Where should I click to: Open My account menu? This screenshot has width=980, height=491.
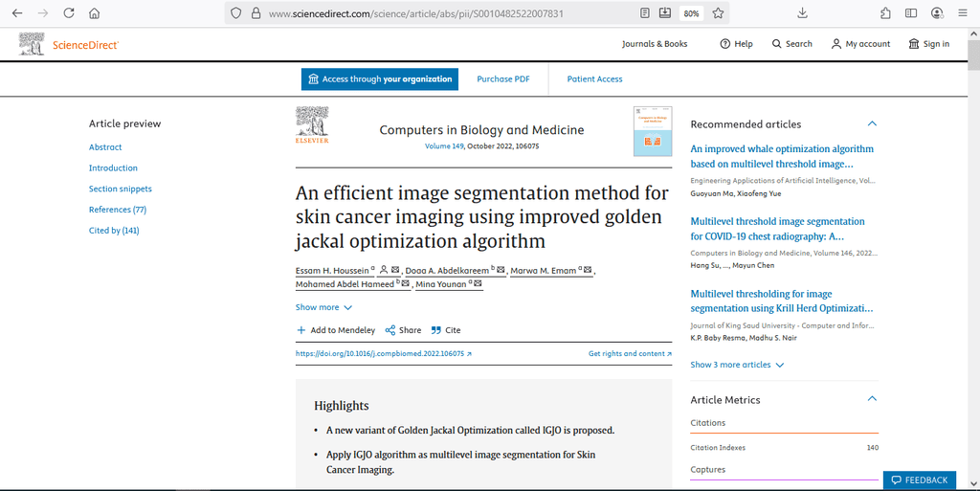point(860,44)
